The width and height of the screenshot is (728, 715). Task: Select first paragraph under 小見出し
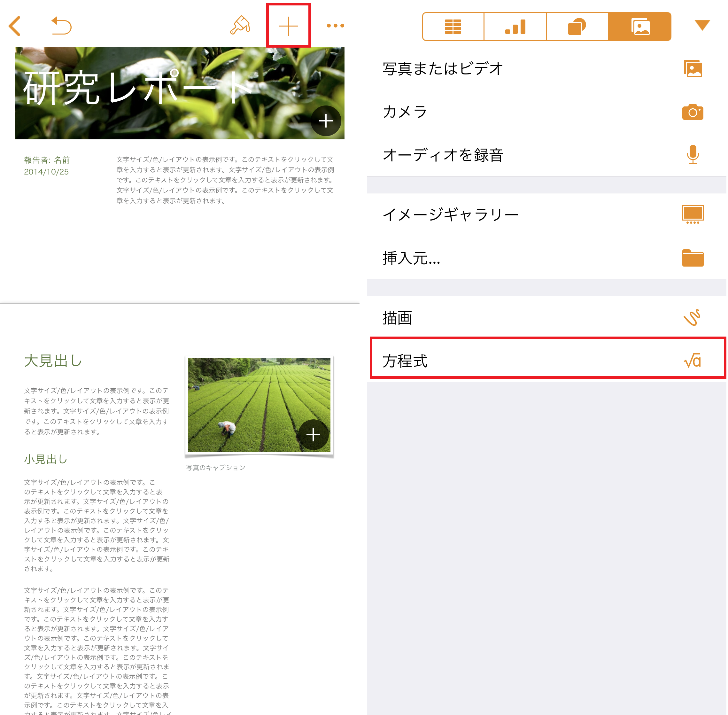coord(97,525)
